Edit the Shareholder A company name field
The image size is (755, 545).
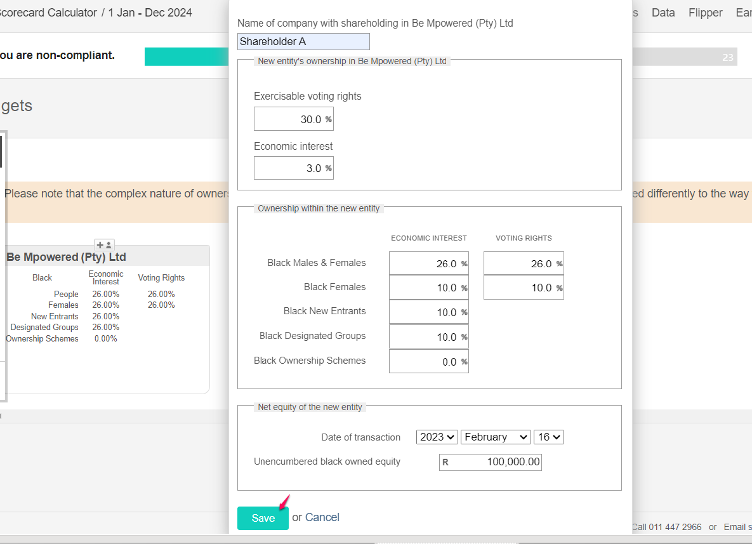[x=303, y=41]
